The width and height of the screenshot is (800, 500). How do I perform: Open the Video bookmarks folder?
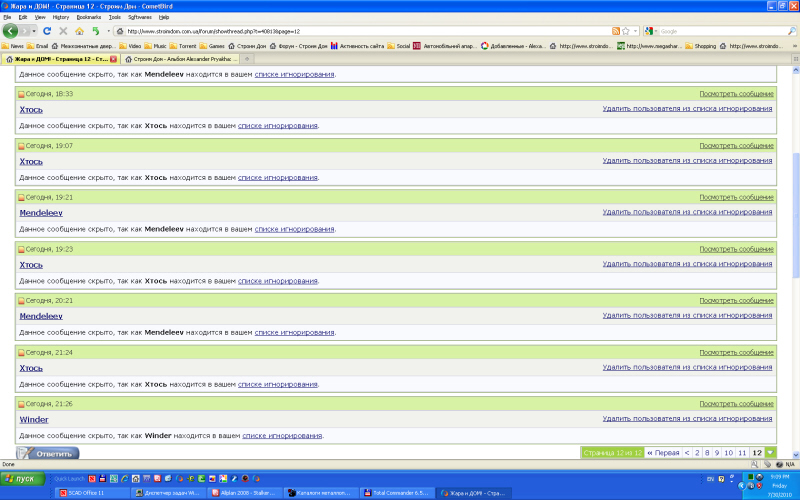pos(131,46)
